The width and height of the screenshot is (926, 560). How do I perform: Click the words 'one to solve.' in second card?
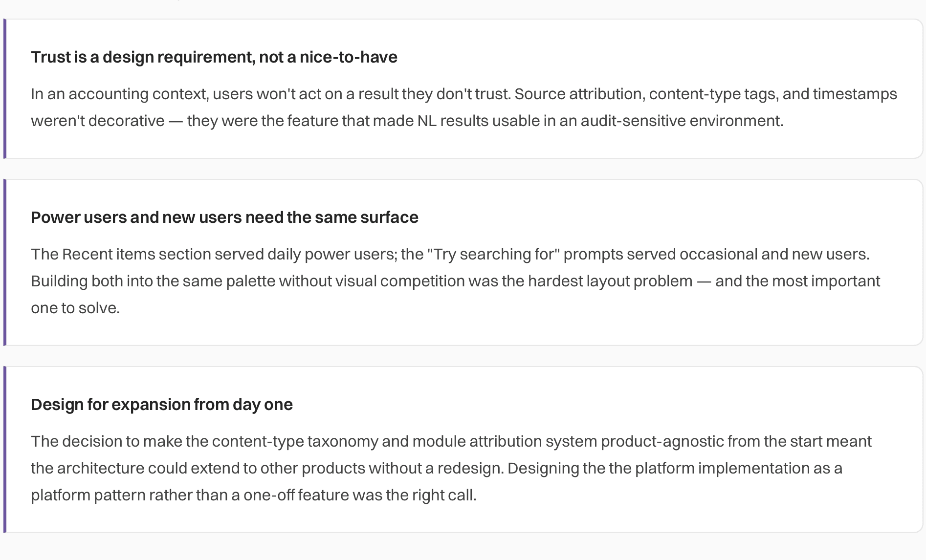(75, 308)
